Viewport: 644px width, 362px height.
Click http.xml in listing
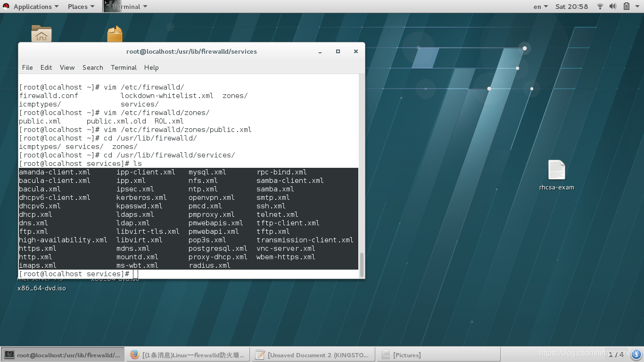(35, 257)
